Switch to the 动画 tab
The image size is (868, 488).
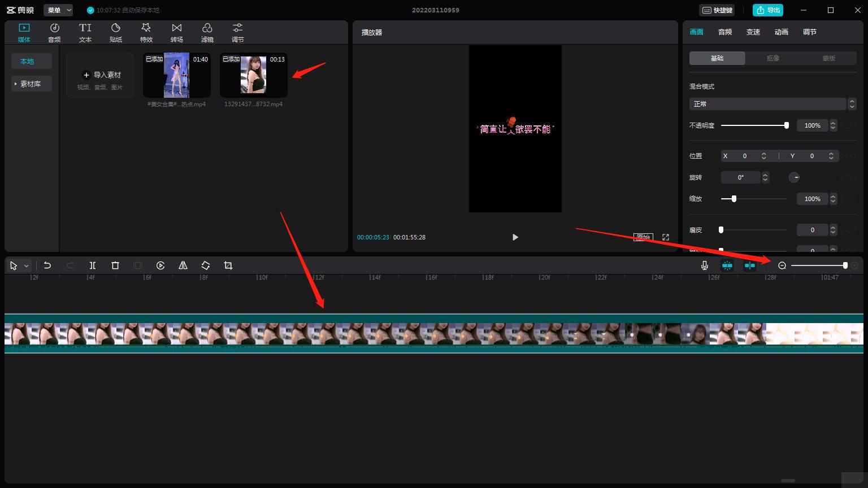(782, 32)
